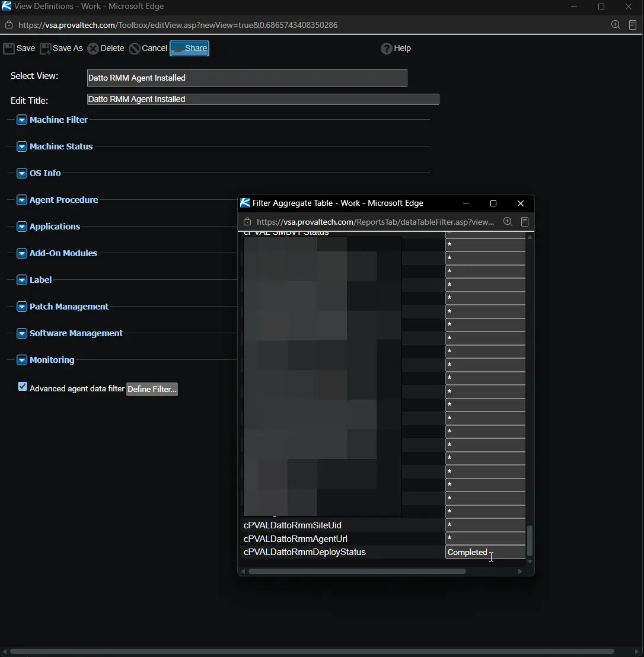Screen dimensions: 644x657
Task: Click the filter popup vertical scrollbar thumb
Action: tap(530, 541)
